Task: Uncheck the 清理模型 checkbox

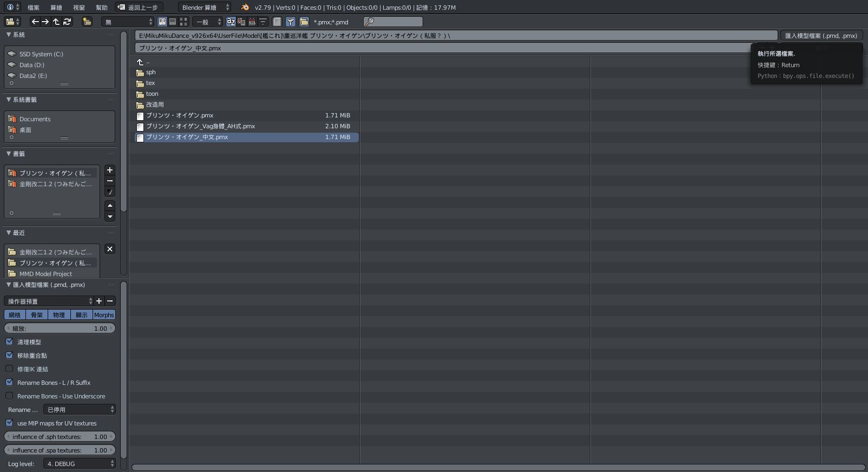Action: pyautogui.click(x=10, y=342)
